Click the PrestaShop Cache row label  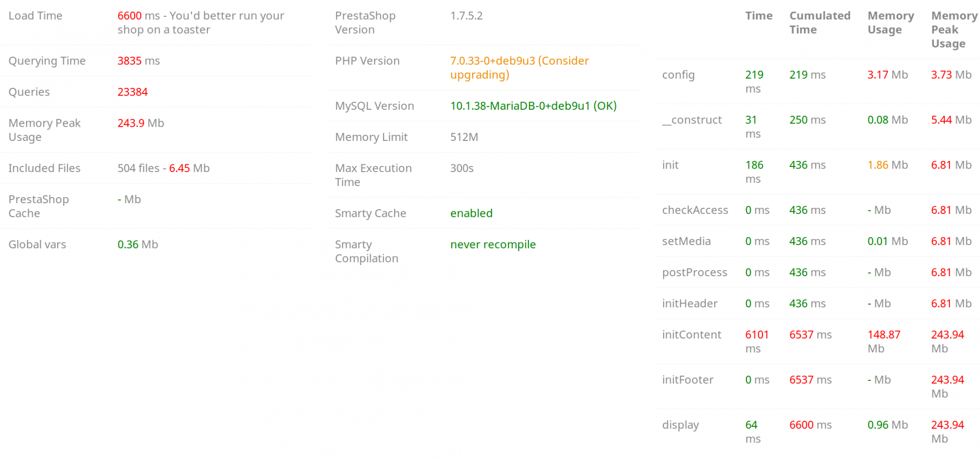pyautogui.click(x=39, y=206)
